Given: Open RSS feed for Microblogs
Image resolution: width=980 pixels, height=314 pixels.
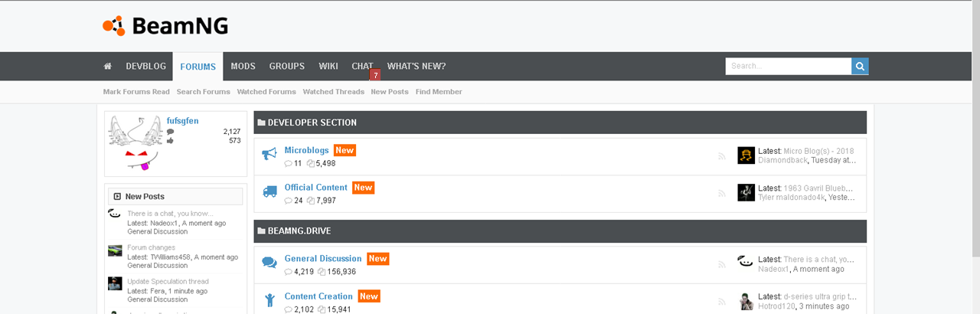Looking at the screenshot, I should pos(721,156).
